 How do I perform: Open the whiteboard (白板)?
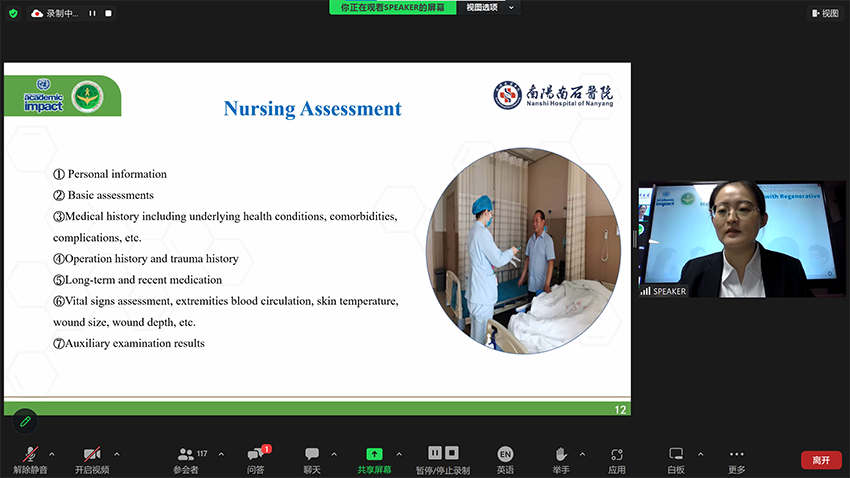click(676, 455)
